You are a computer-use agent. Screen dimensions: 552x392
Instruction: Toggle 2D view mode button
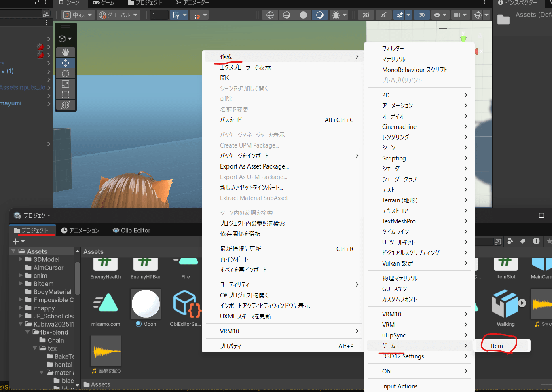click(366, 15)
